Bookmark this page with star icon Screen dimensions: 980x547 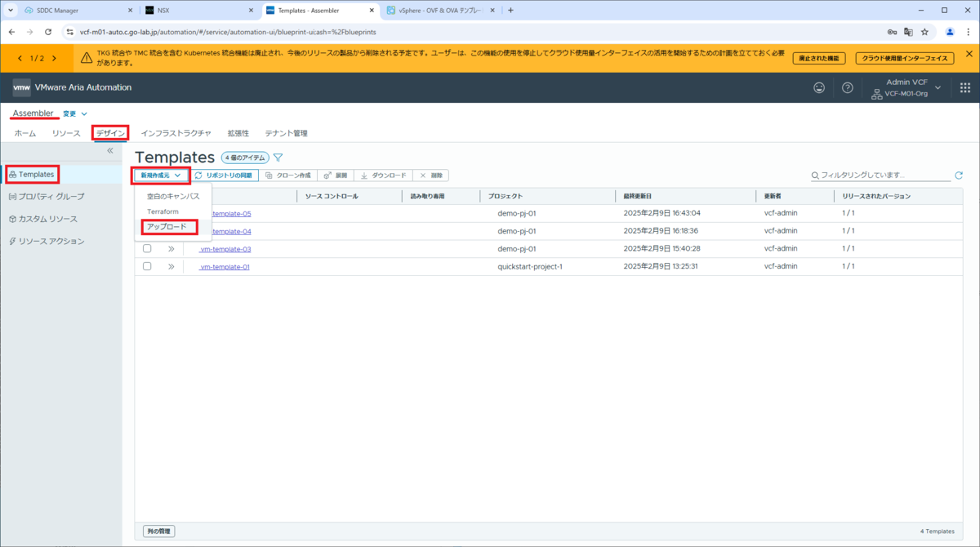(x=924, y=32)
